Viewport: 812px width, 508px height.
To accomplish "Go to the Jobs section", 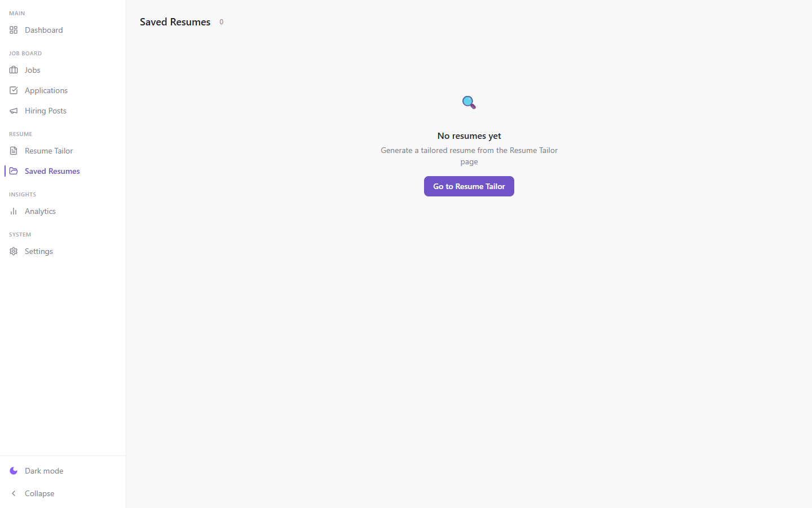I will (63, 70).
